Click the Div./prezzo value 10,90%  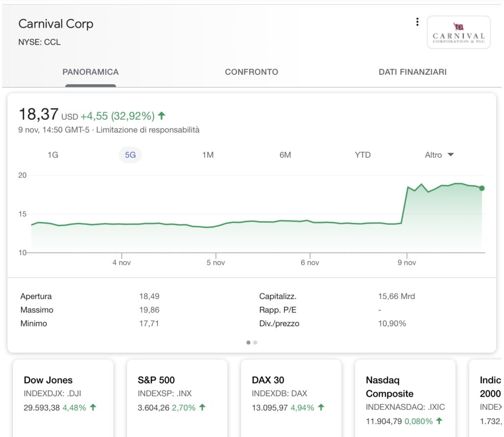(392, 323)
